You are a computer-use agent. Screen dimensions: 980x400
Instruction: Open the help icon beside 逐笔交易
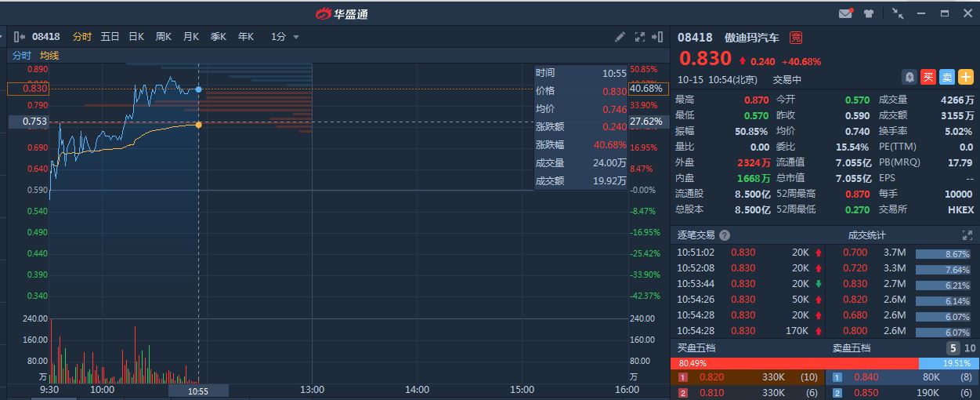[725, 235]
